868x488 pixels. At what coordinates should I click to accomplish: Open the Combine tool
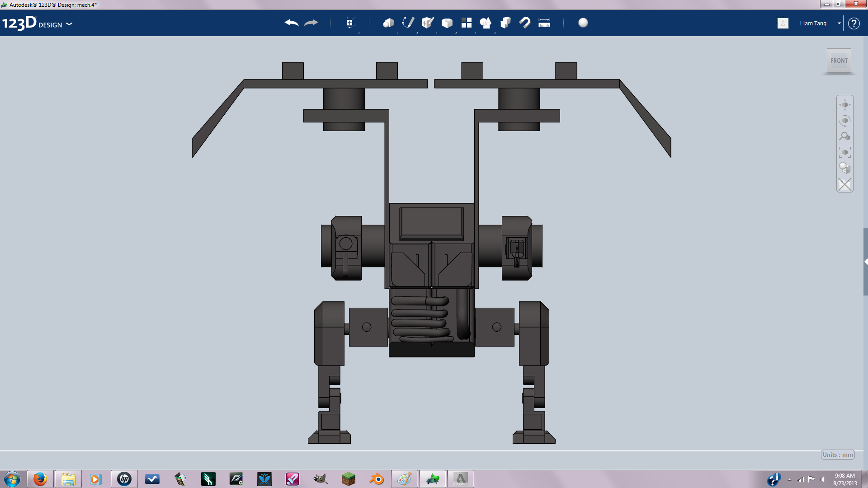point(505,23)
